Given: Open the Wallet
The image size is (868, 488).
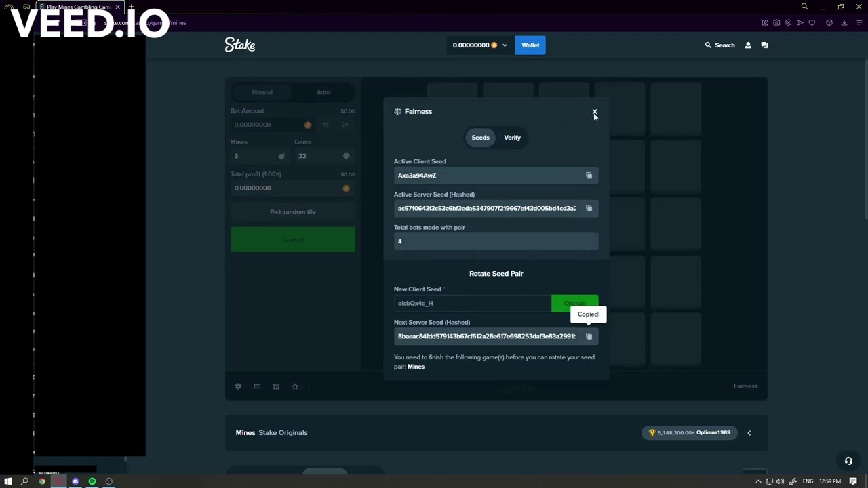Looking at the screenshot, I should (530, 45).
